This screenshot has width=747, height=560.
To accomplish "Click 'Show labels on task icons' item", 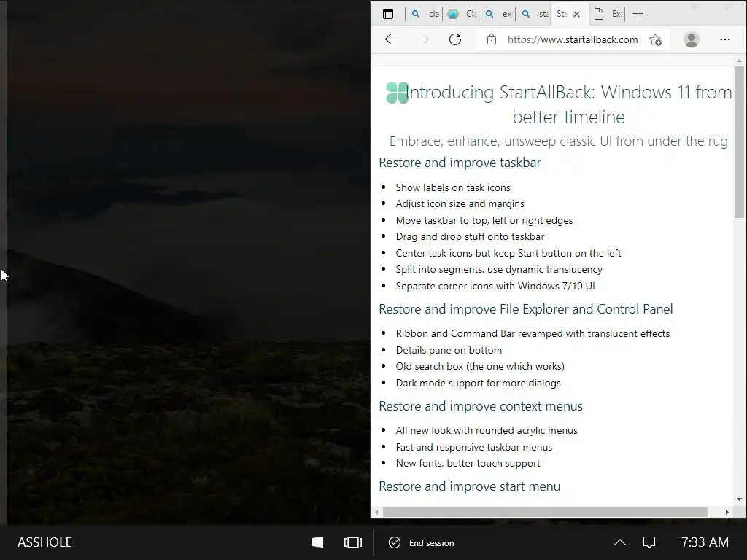I will click(452, 187).
